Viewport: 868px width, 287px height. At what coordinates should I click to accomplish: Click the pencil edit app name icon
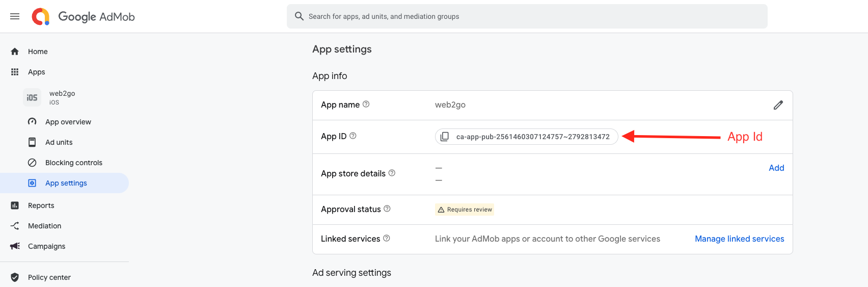(778, 105)
